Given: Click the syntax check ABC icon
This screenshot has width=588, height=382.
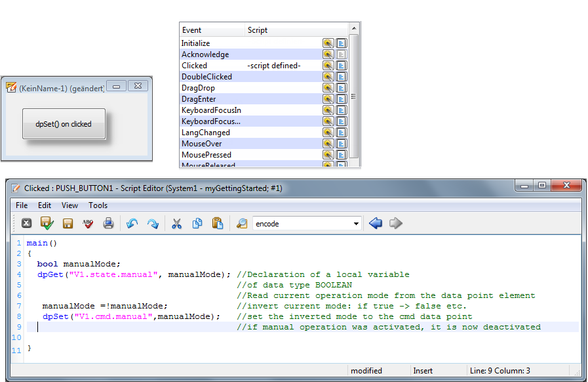Looking at the screenshot, I should (88, 224).
